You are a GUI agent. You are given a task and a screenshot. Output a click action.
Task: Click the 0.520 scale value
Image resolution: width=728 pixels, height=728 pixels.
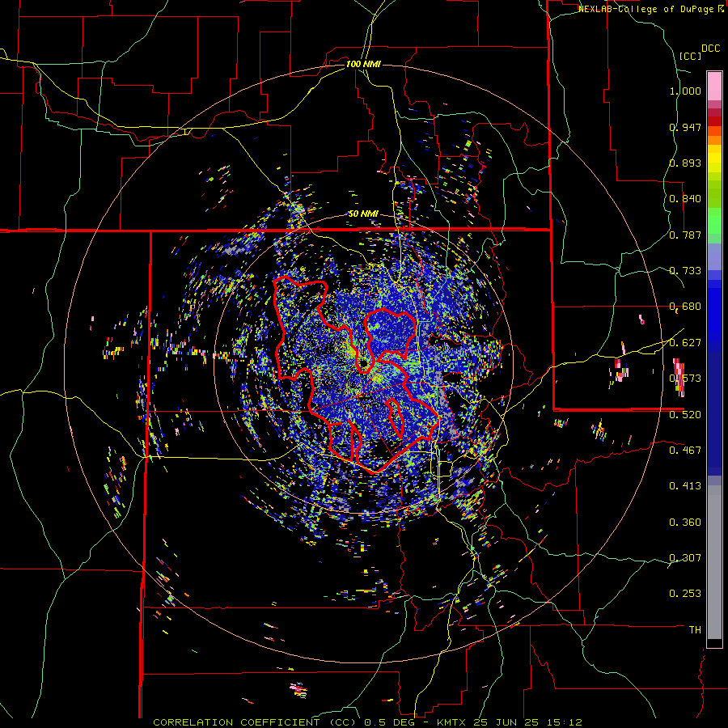pos(685,415)
